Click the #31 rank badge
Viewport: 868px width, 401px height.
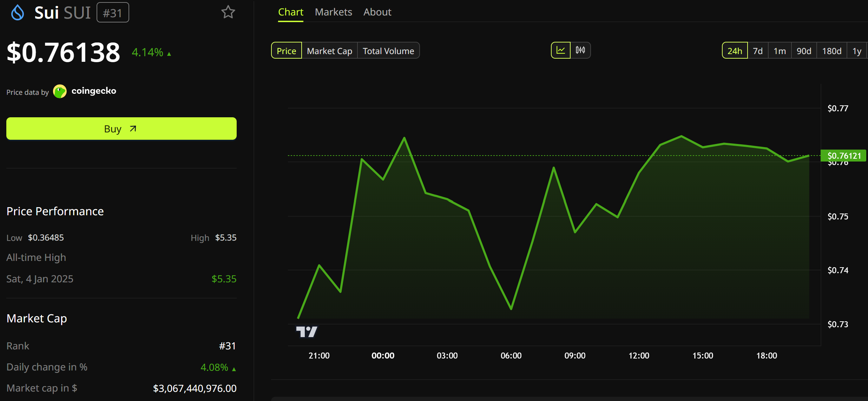click(x=113, y=13)
